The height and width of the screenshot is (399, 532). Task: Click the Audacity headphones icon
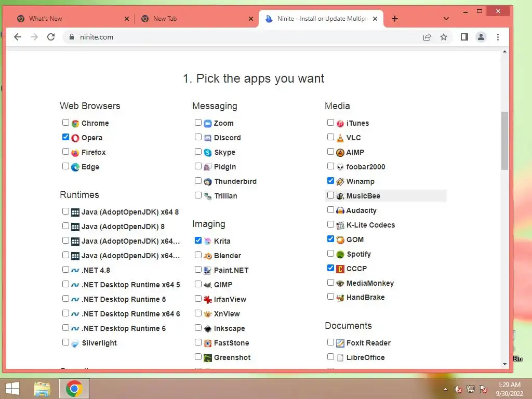340,211
